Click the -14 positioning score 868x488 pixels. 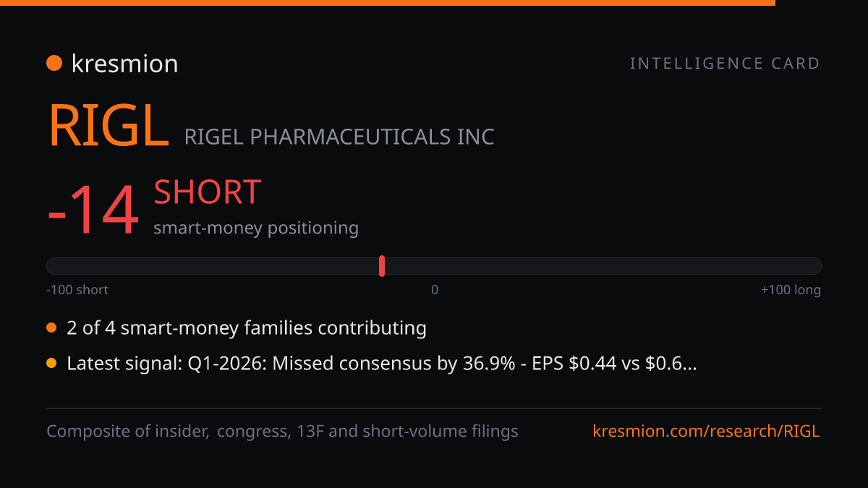[93, 211]
